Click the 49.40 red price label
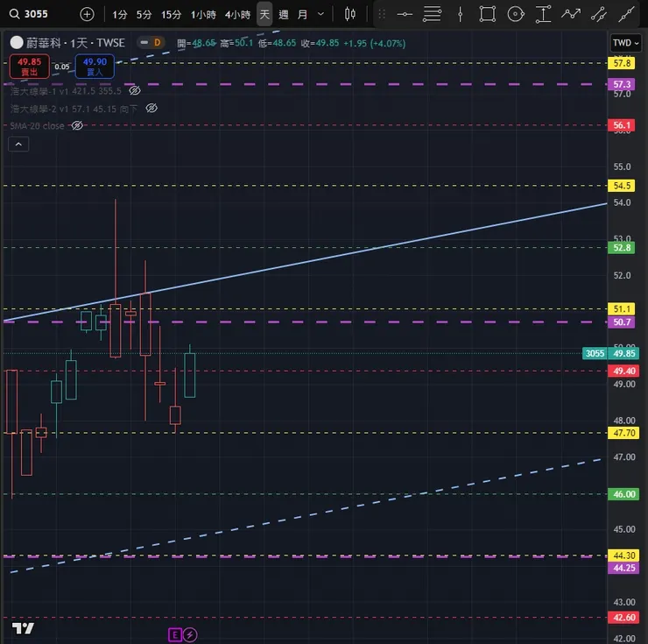 click(623, 371)
